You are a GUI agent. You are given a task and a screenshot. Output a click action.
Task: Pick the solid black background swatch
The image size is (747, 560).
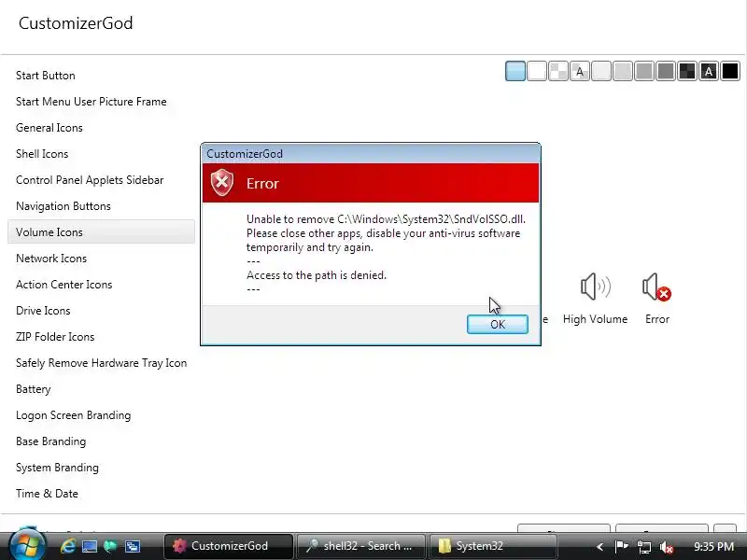coord(730,72)
